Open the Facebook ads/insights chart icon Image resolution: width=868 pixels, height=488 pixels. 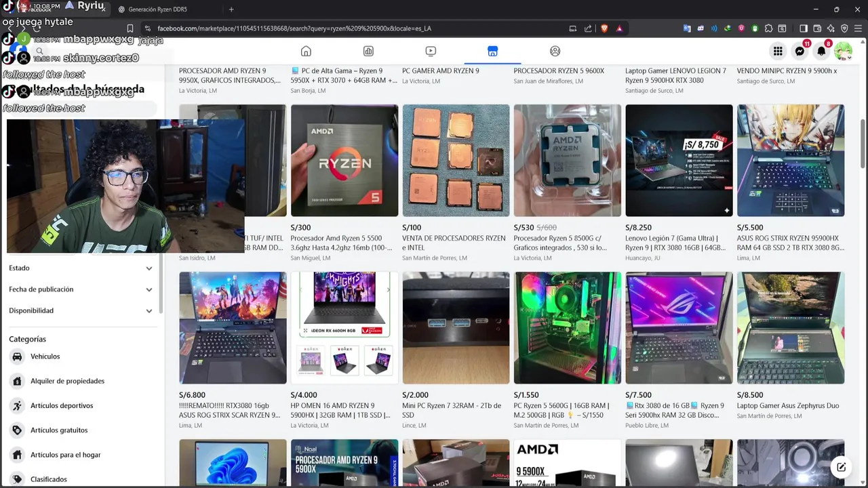368,51
